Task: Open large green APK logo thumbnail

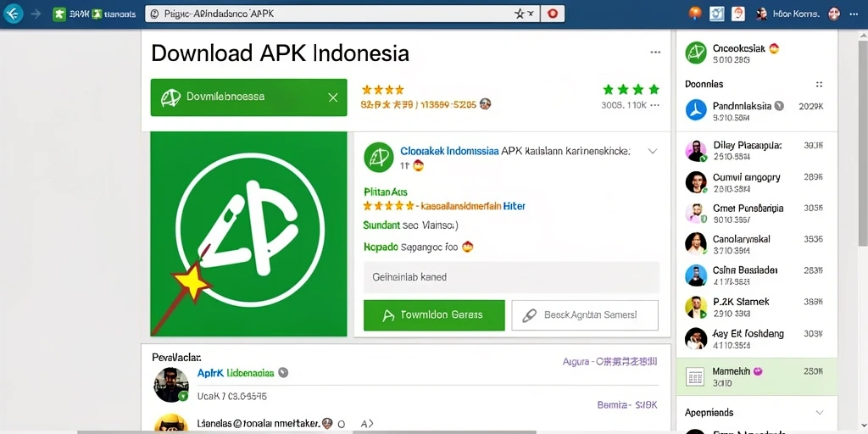Action: click(x=248, y=234)
